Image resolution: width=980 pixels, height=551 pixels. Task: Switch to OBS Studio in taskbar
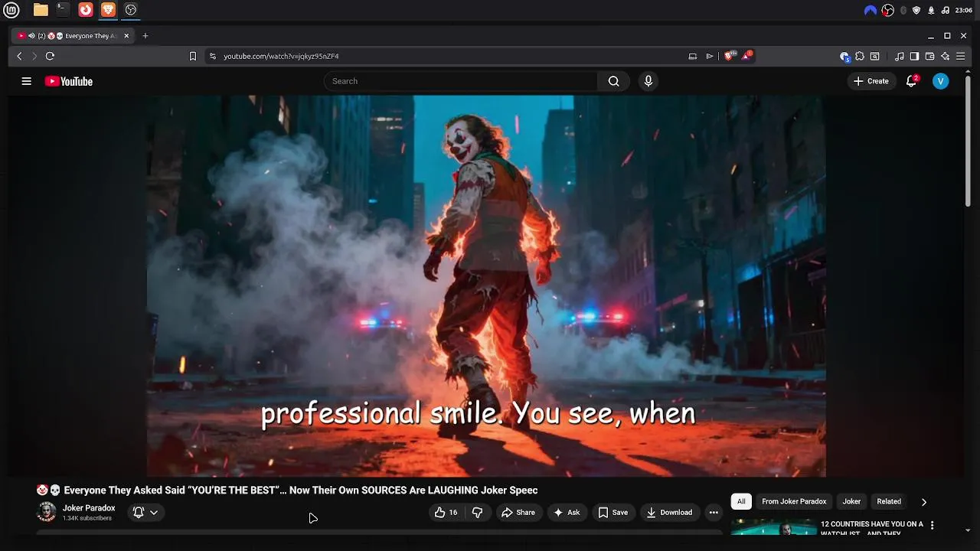[131, 10]
